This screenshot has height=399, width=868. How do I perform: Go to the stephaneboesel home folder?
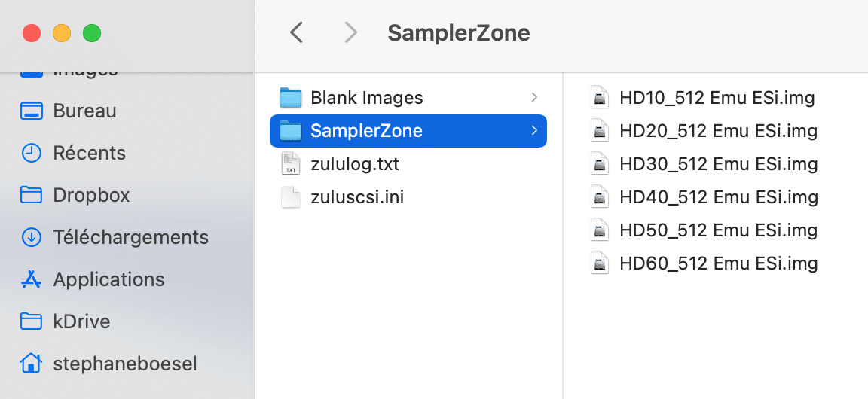124,364
